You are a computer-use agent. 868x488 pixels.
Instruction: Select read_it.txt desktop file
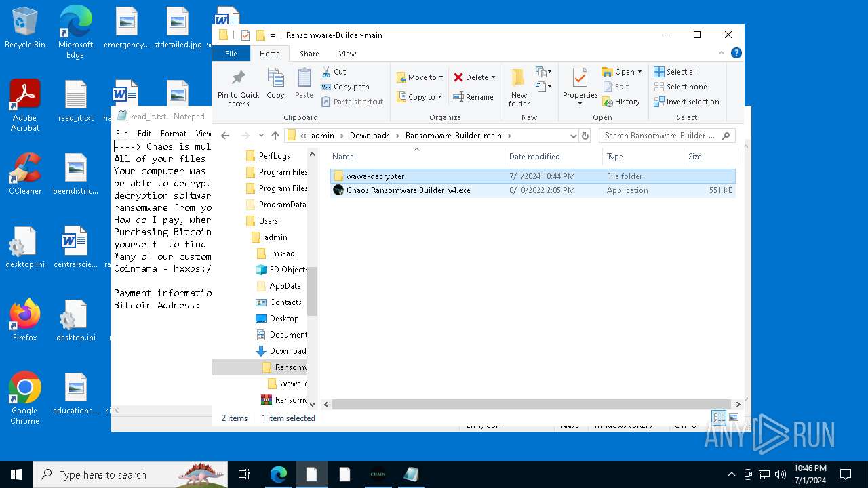coord(76,101)
